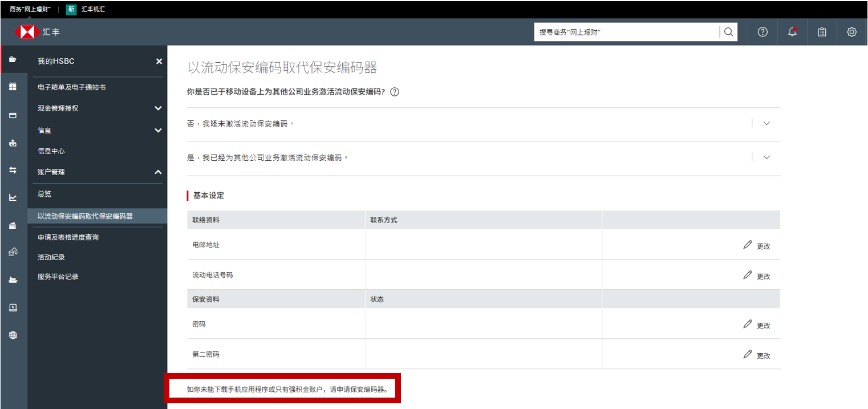
Task: Select the ship icon in the left rail
Action: point(13,280)
